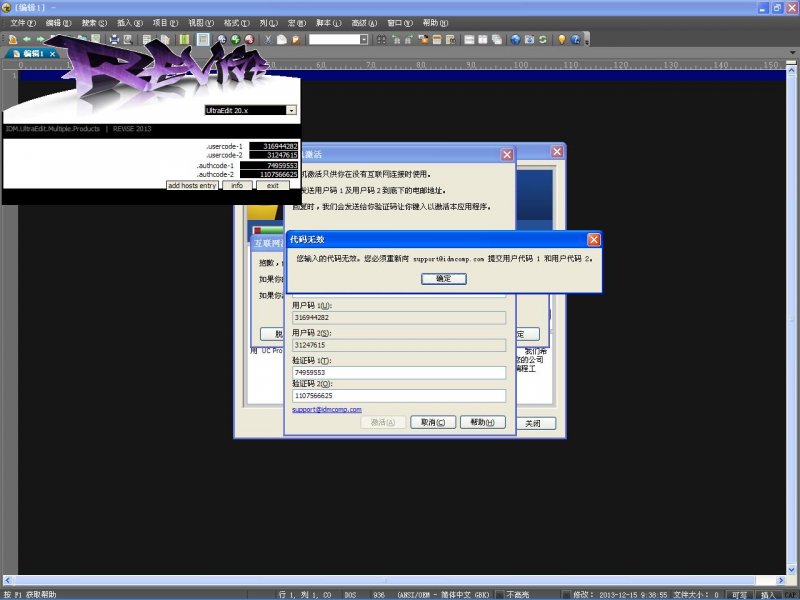800x600 pixels.
Task: Close the 代码无效 error dialog
Action: tap(593, 239)
